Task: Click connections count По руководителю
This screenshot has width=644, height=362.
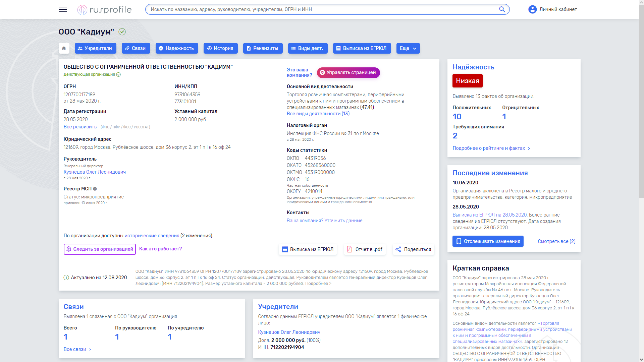Action: point(117,337)
